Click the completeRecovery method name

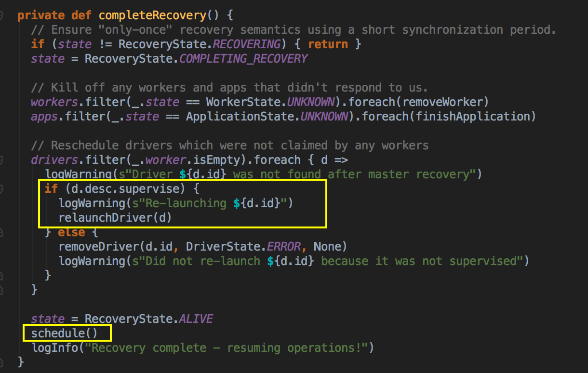(x=152, y=15)
